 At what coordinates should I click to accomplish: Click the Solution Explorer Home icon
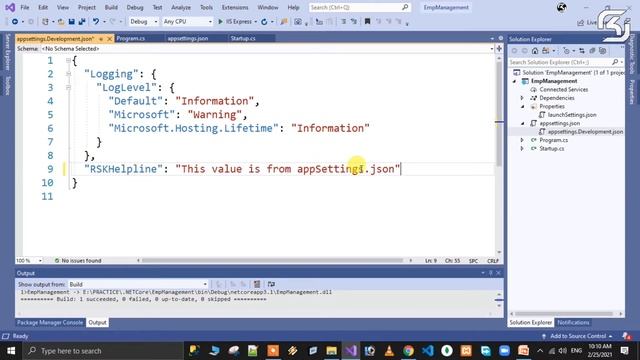click(x=535, y=51)
